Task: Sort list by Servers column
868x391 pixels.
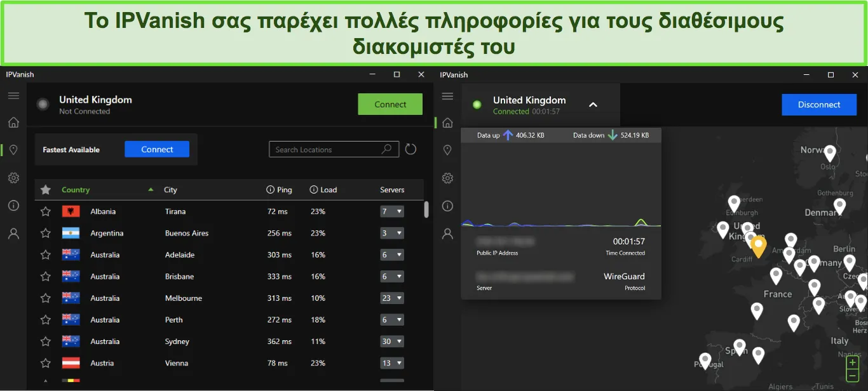Action: tap(392, 190)
